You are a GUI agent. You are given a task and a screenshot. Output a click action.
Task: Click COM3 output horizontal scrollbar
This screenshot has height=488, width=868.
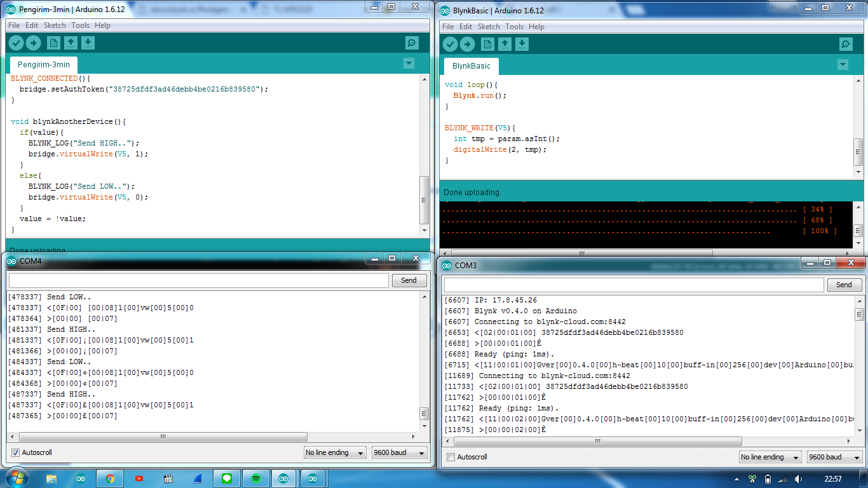pos(597,441)
